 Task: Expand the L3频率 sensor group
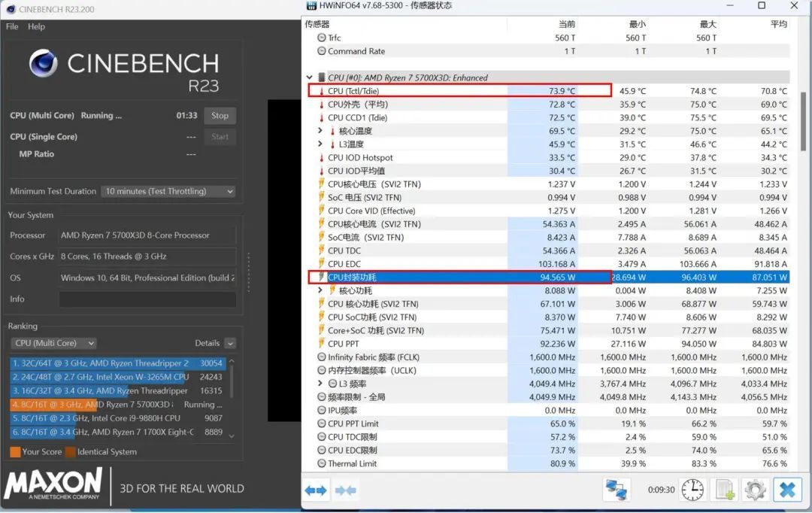click(x=319, y=384)
